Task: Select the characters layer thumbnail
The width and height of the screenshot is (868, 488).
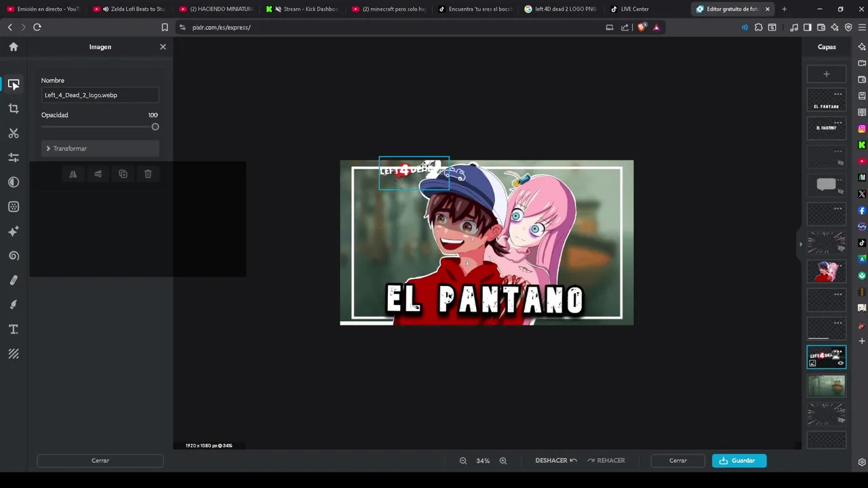Action: (x=826, y=271)
